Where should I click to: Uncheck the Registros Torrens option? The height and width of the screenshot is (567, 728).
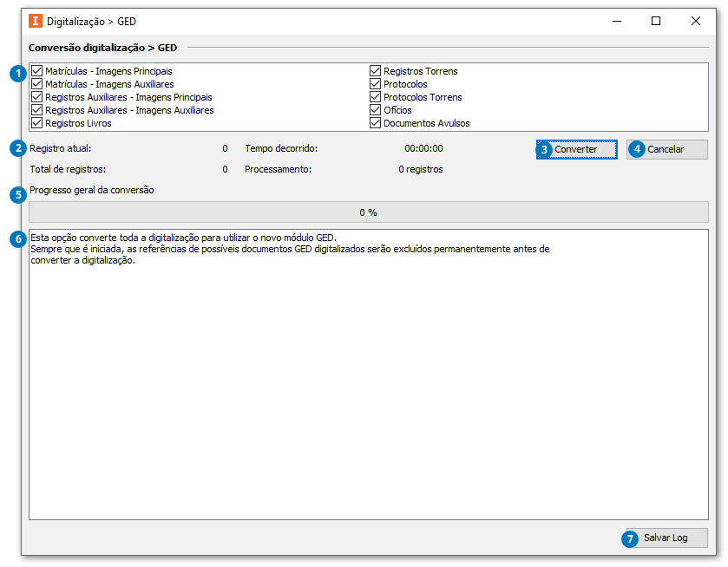(375, 71)
